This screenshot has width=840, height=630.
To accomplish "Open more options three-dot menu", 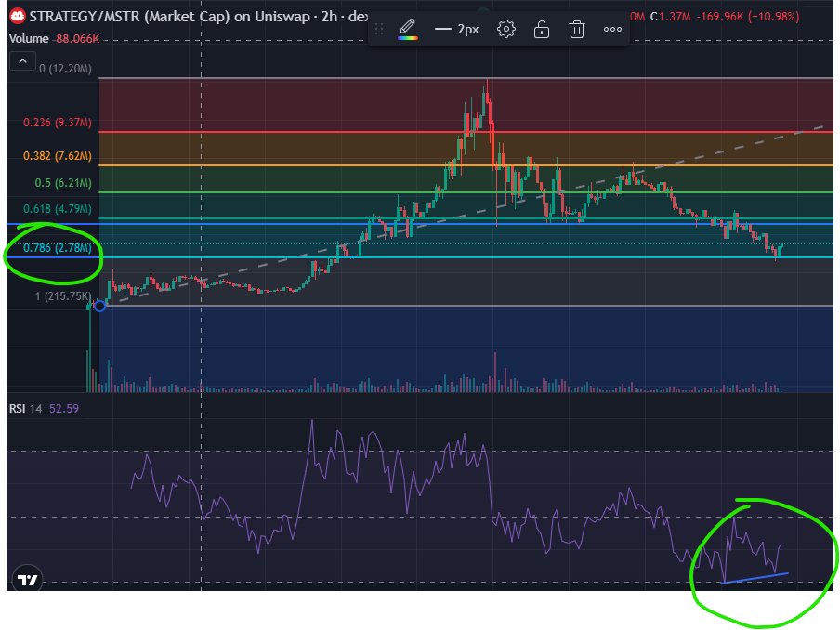I will coord(612,29).
